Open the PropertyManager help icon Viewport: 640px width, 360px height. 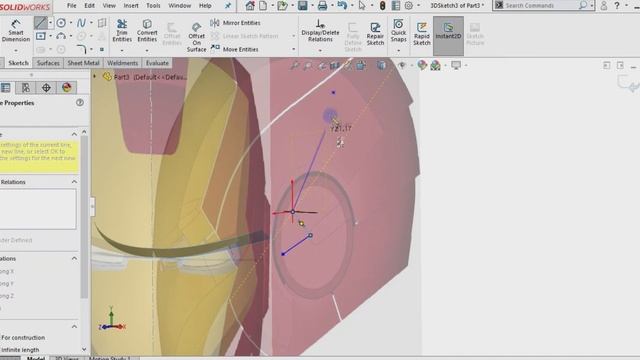point(80,103)
